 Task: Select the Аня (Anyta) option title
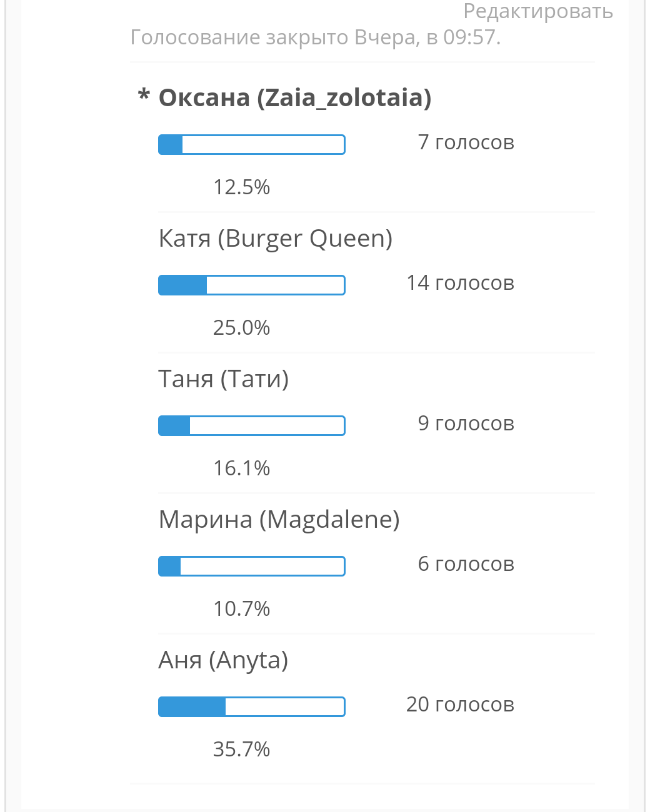[223, 660]
